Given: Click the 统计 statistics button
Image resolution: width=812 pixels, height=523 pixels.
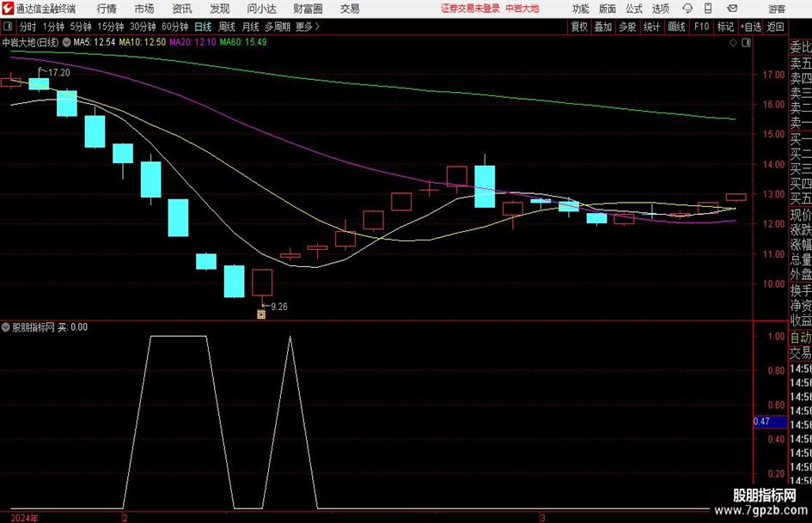Looking at the screenshot, I should [x=652, y=27].
